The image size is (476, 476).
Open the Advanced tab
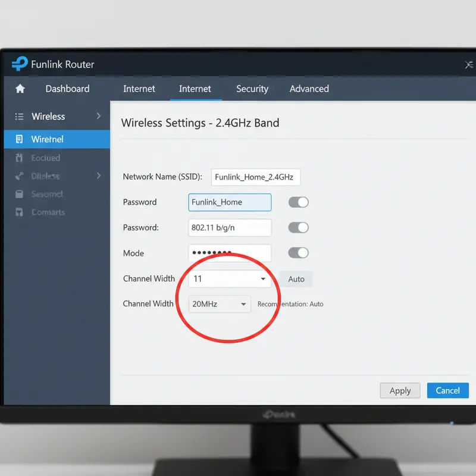tap(309, 89)
